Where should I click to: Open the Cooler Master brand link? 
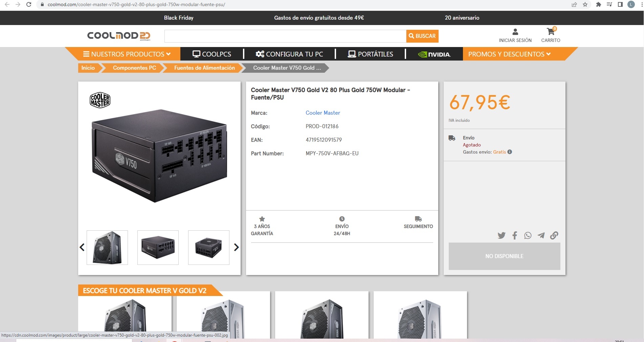click(323, 113)
